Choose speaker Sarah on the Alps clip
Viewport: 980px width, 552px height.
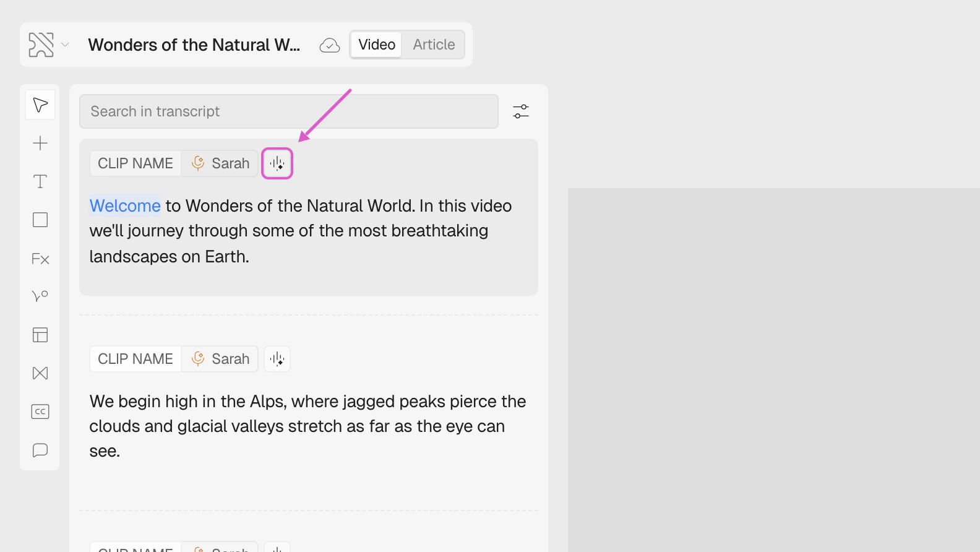pyautogui.click(x=220, y=359)
